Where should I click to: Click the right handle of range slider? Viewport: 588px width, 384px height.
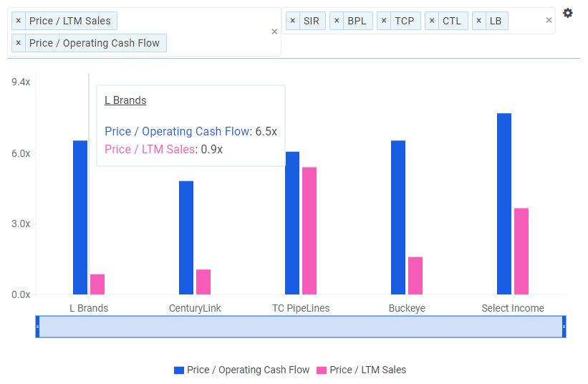tap(564, 327)
